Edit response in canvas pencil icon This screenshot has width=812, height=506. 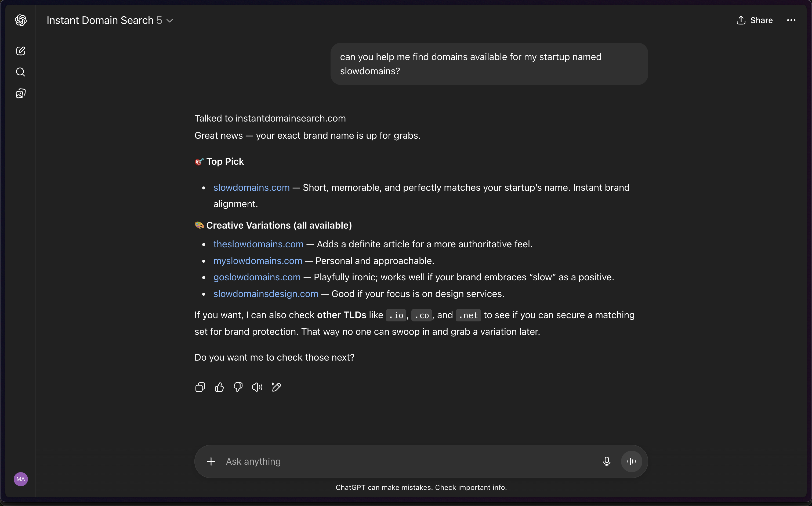[276, 387]
